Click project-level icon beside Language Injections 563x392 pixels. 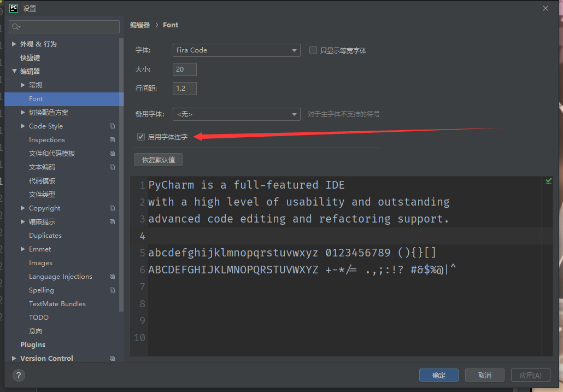(x=113, y=277)
